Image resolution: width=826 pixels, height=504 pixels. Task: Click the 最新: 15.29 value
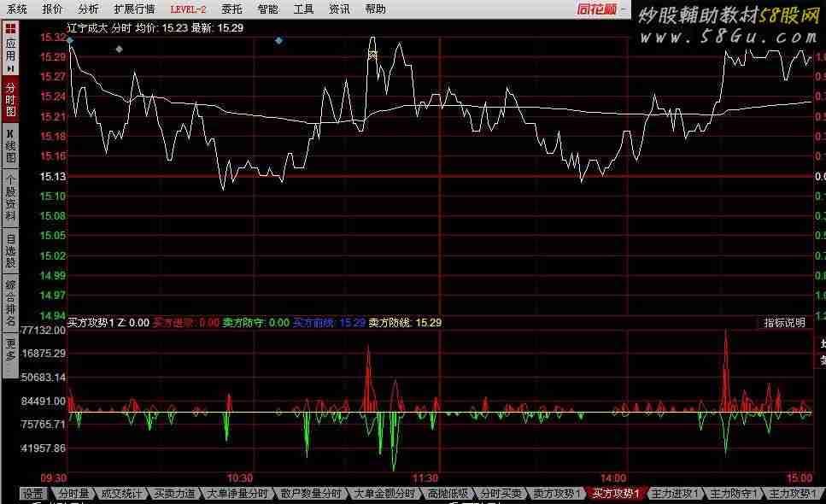pos(217,28)
